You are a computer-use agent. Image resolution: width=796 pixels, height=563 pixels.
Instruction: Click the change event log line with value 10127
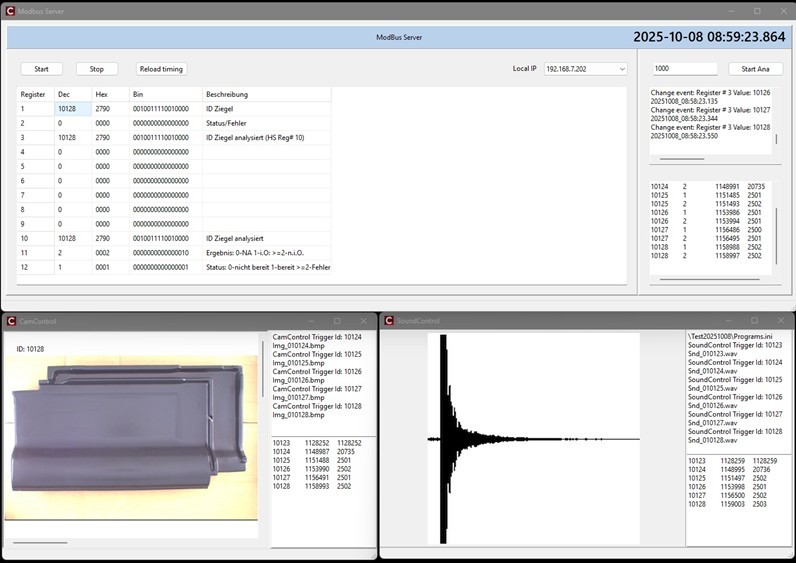[x=710, y=110]
